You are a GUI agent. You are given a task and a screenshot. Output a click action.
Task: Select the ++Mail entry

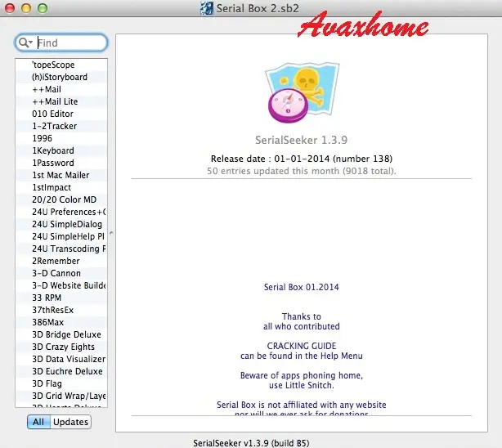[61, 89]
